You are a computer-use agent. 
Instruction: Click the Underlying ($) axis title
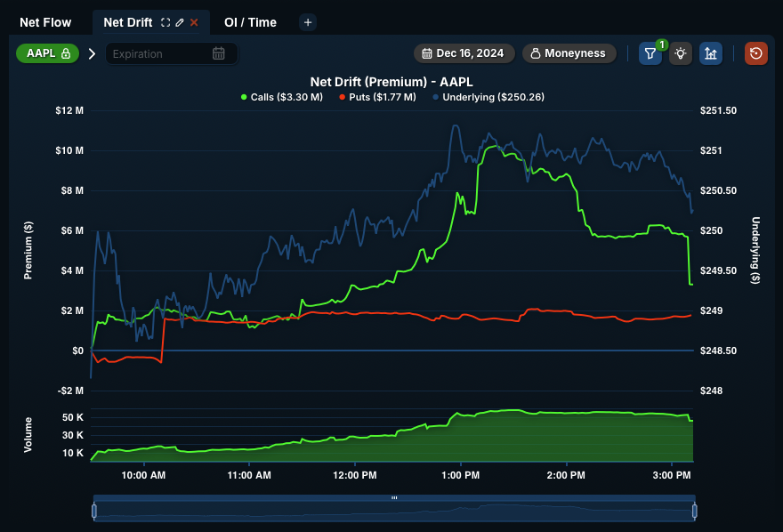coord(755,251)
